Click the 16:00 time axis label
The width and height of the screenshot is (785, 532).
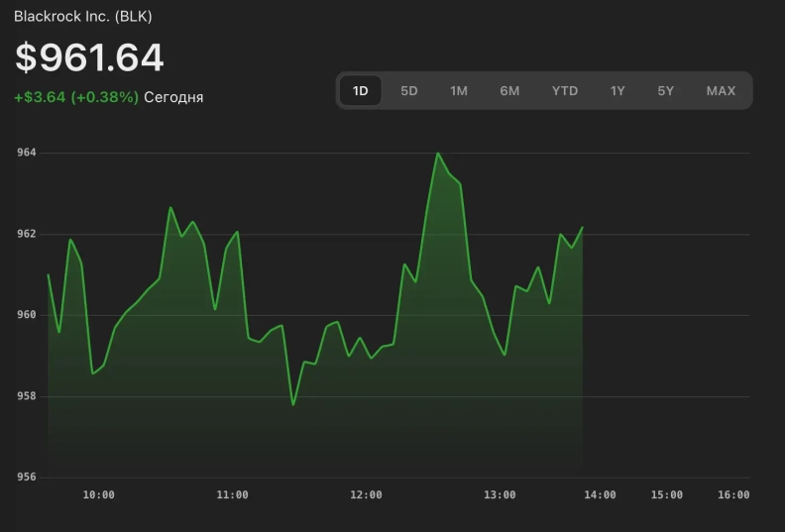(x=733, y=495)
